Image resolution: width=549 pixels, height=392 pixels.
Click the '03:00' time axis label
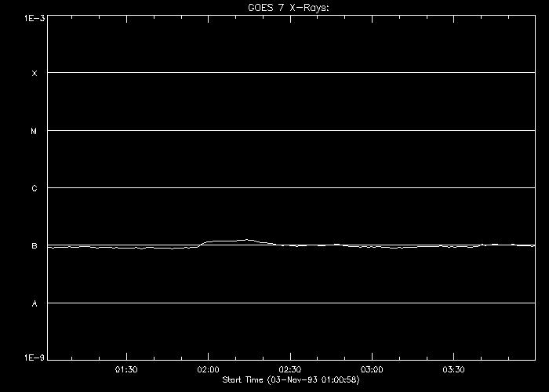372,369
